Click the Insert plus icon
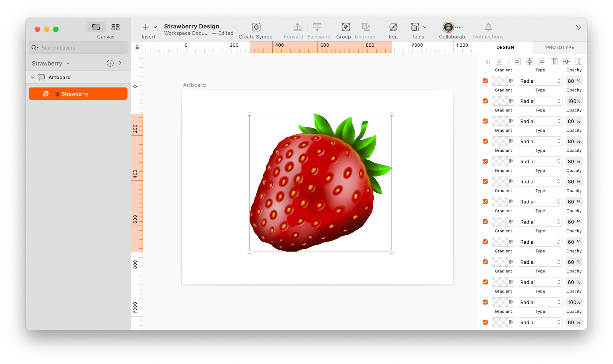Image resolution: width=613 pixels, height=364 pixels. tap(146, 27)
